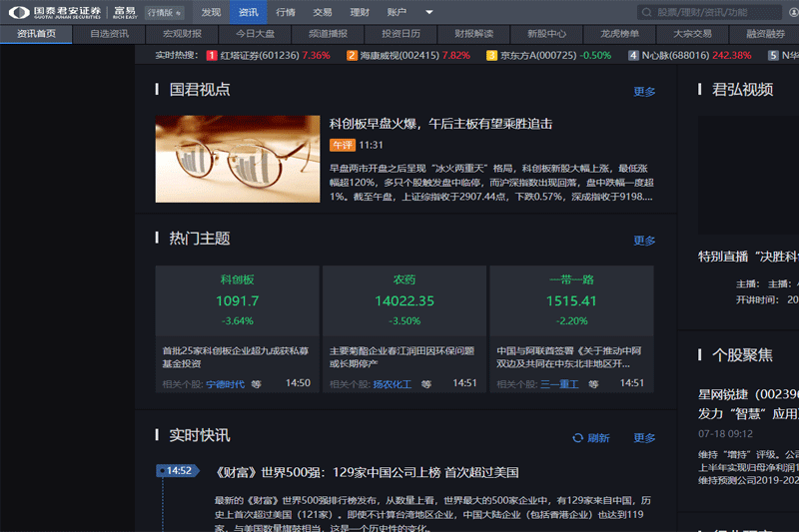Select the 资讯 top menu

point(248,12)
